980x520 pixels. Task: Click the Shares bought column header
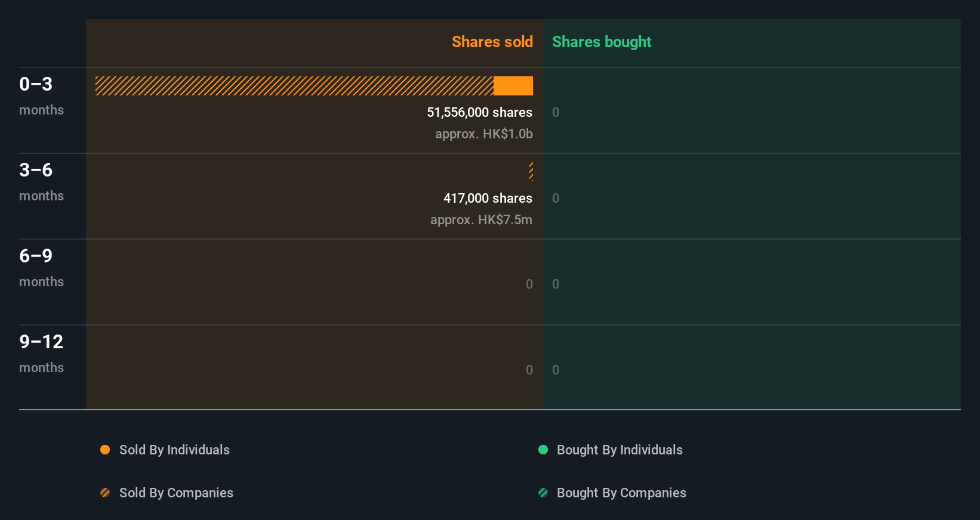(602, 42)
